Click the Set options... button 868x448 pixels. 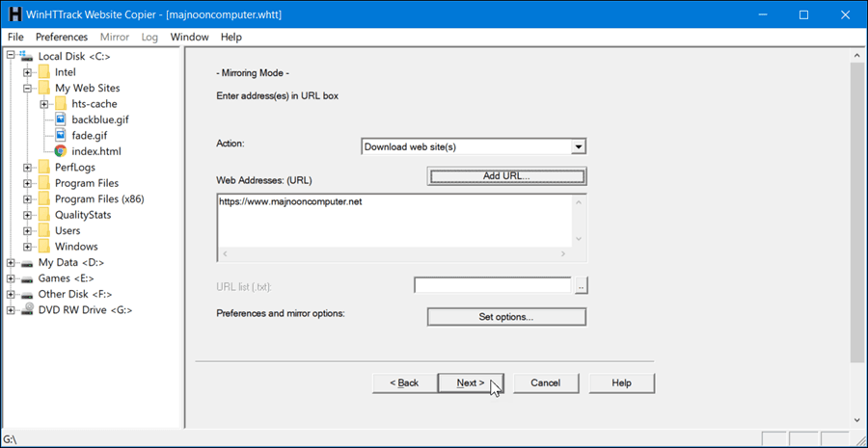click(506, 317)
